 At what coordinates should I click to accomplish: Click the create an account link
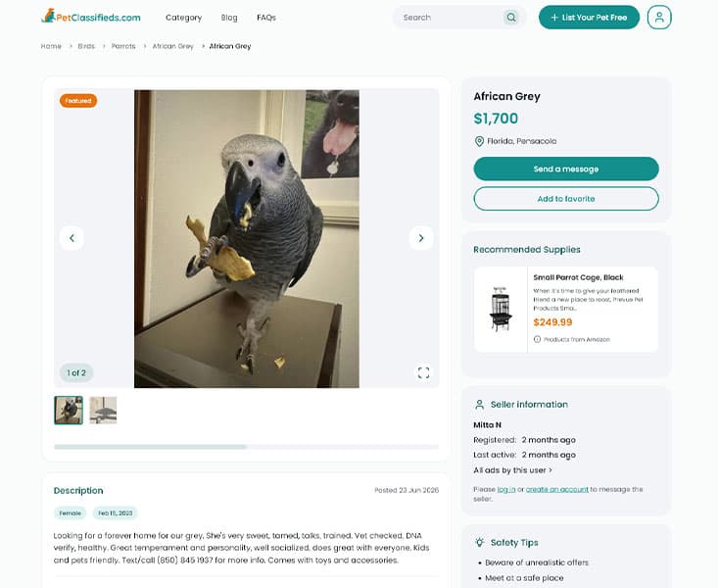[556, 489]
